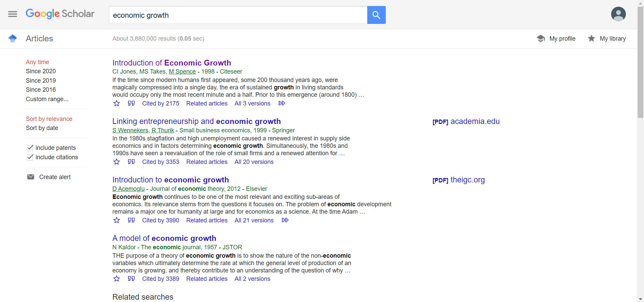This screenshot has height=302, width=644.
Task: Open 'Cited by 3389' for Kaldor article
Action: (x=161, y=279)
